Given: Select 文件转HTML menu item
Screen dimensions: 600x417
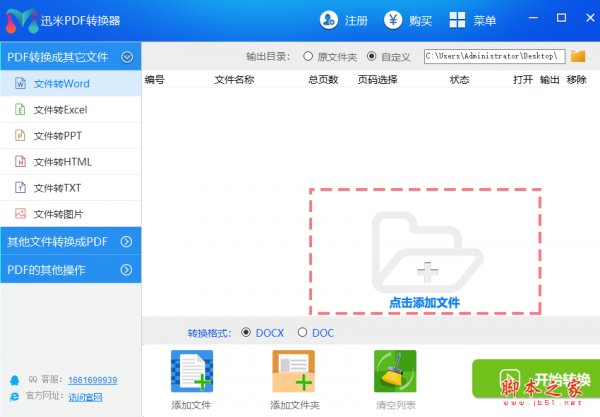Looking at the screenshot, I should click(x=70, y=162).
